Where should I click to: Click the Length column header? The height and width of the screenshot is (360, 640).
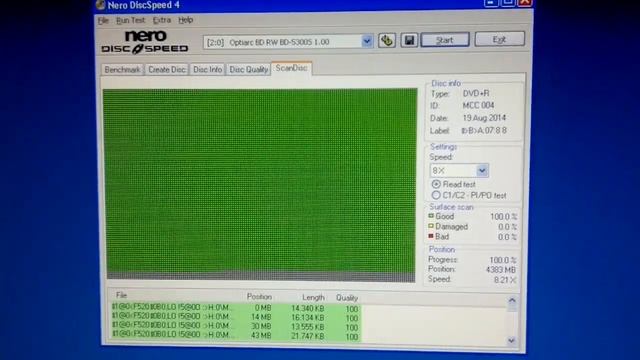click(313, 298)
